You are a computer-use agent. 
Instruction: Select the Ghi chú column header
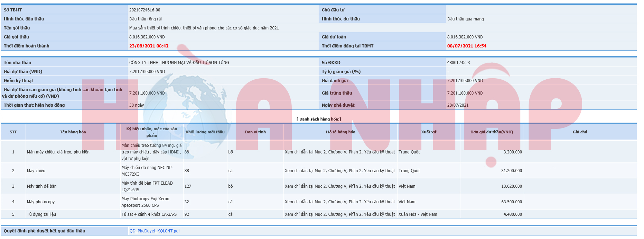(x=580, y=132)
